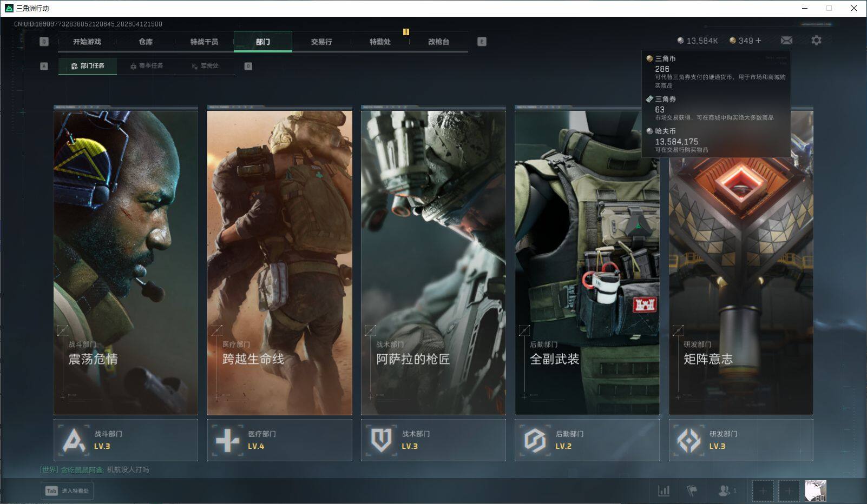
Task: Click the plus icon beside 349
Action: point(758,41)
